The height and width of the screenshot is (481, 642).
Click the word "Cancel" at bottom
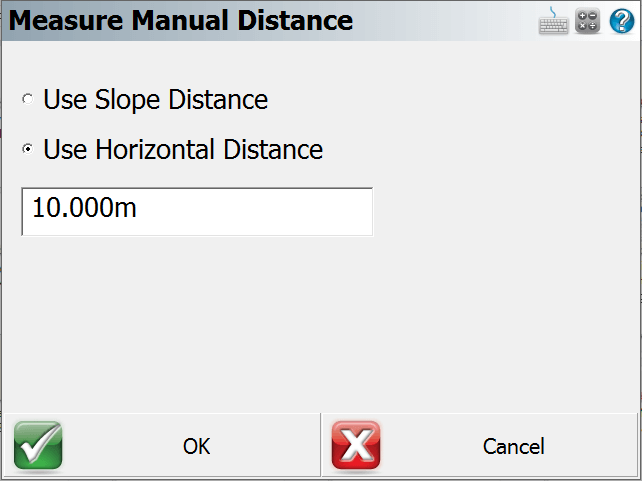tap(514, 446)
